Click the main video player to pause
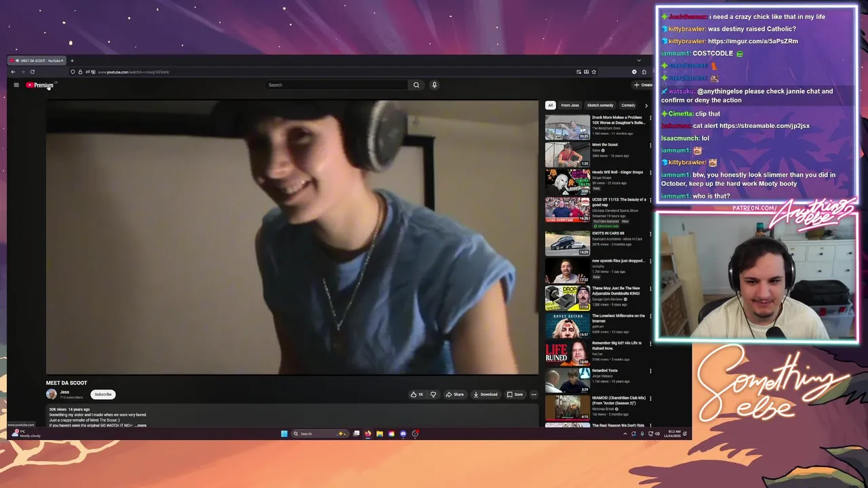This screenshot has width=868, height=488. (x=292, y=237)
